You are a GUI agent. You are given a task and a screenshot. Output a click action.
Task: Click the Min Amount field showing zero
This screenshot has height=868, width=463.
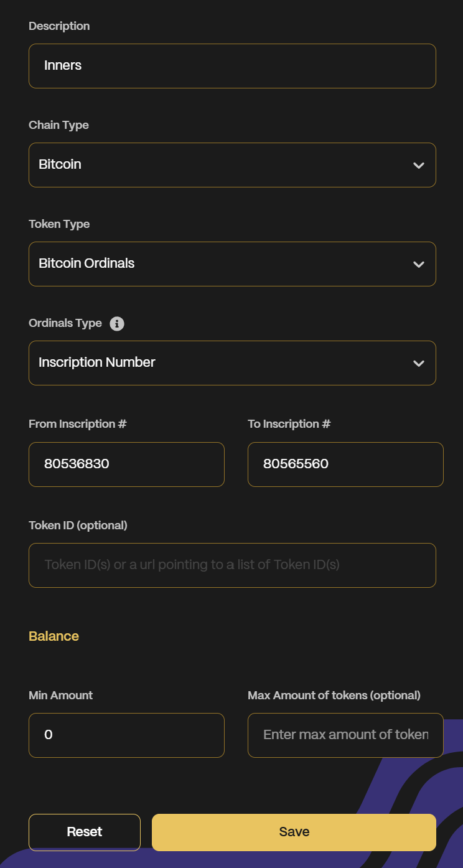point(126,735)
